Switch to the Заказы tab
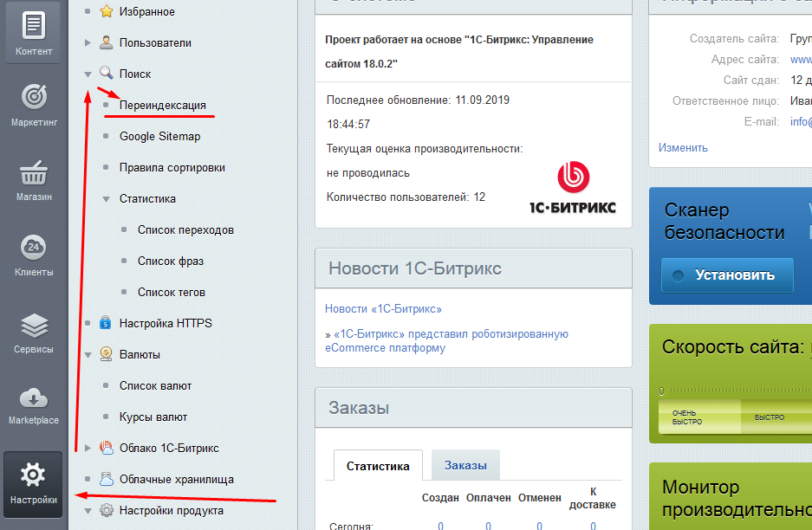 (x=465, y=465)
